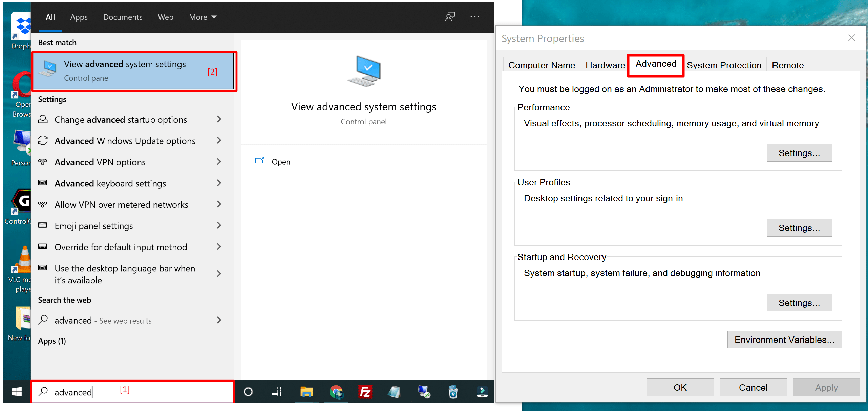Viewport: 868px width, 411px height.
Task: Open Chrome from the taskbar
Action: pos(336,392)
